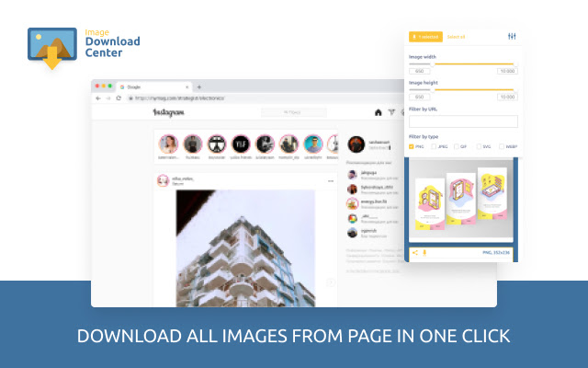Go to Instagram home via house icon
The image size is (588, 368).
coord(378,112)
